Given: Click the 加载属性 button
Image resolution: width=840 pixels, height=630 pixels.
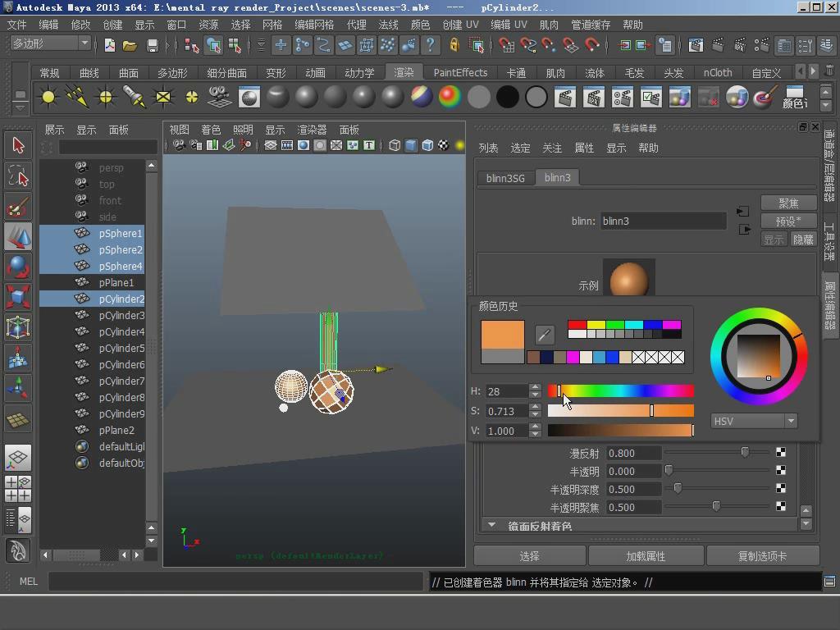Looking at the screenshot, I should point(646,556).
